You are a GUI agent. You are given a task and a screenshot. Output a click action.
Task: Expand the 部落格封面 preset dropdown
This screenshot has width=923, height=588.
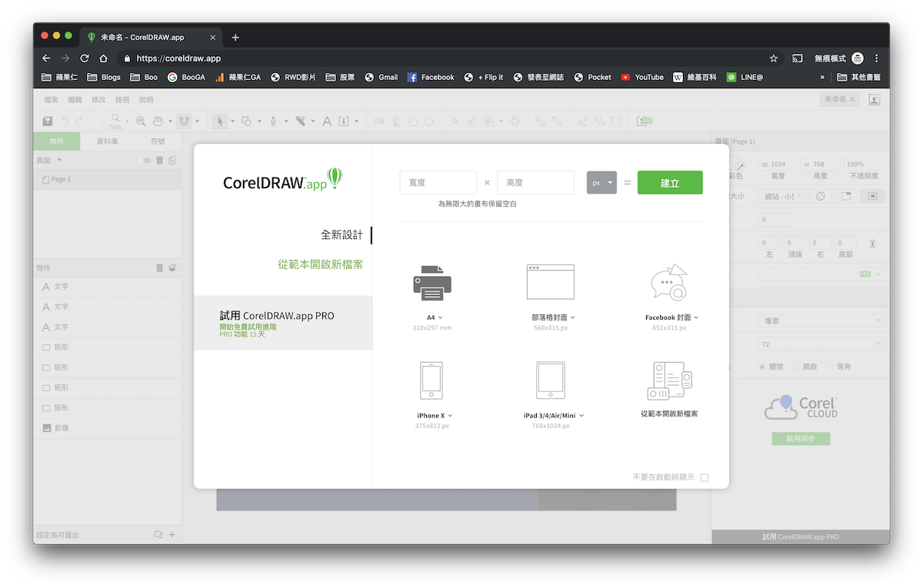tap(573, 317)
